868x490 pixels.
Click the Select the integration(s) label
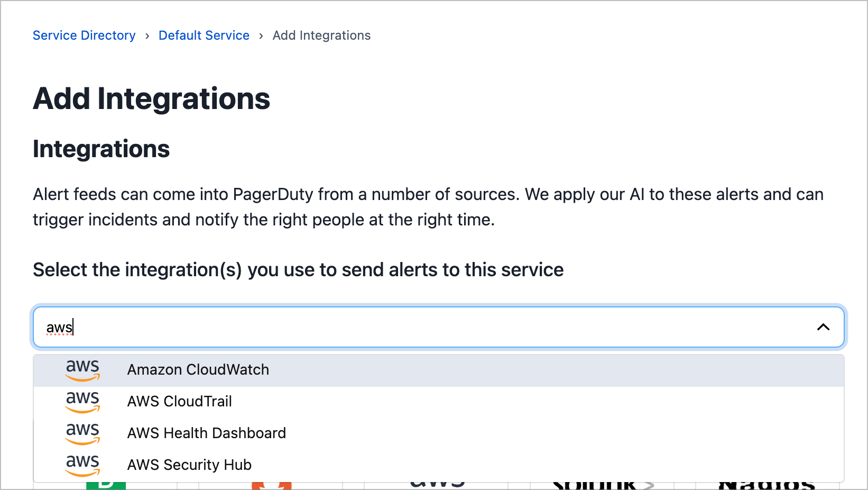[x=298, y=270]
